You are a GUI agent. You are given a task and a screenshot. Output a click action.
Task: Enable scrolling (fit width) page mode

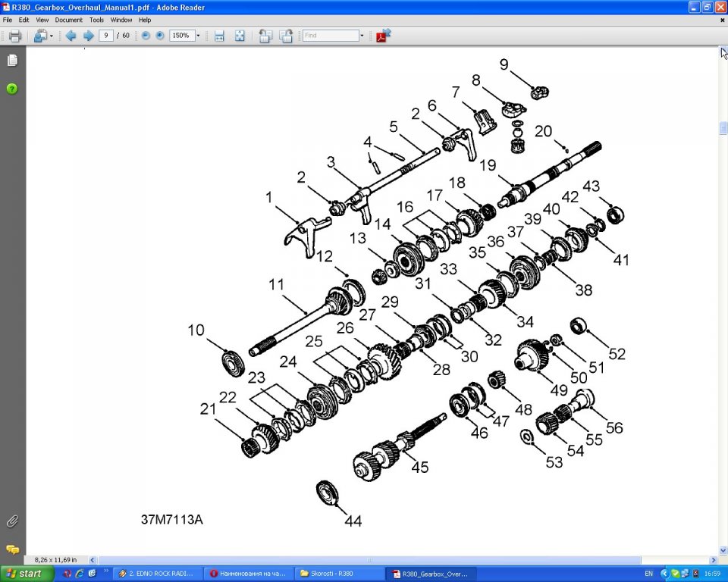219,36
